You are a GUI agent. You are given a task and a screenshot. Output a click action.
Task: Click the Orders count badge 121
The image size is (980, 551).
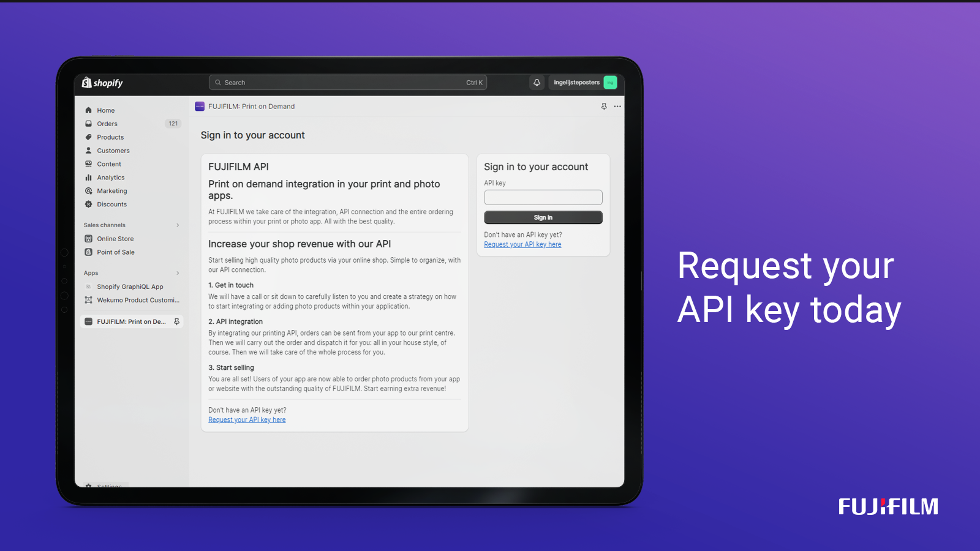[x=173, y=124]
